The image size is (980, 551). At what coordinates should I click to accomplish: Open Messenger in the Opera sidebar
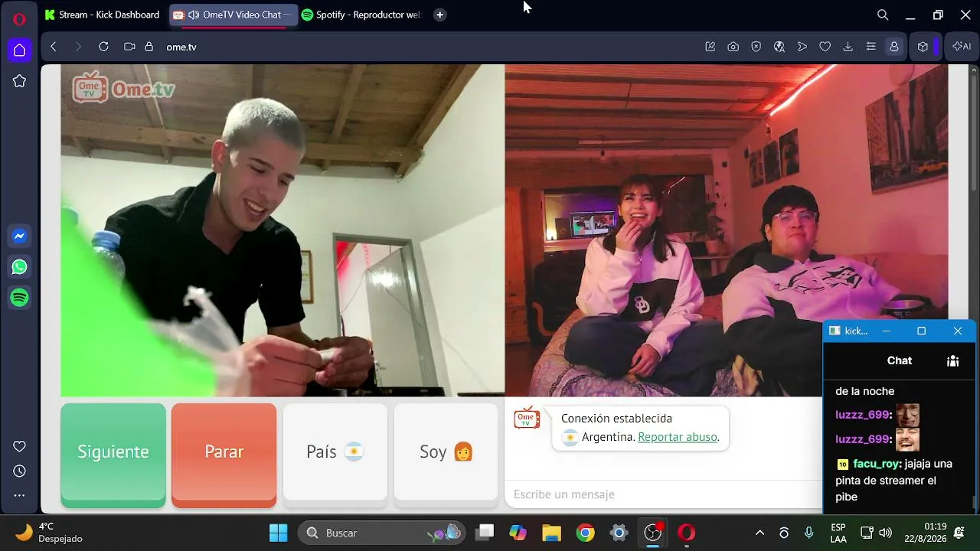19,236
